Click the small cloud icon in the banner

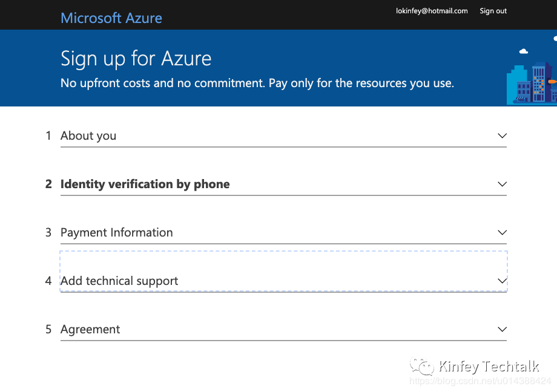524,52
